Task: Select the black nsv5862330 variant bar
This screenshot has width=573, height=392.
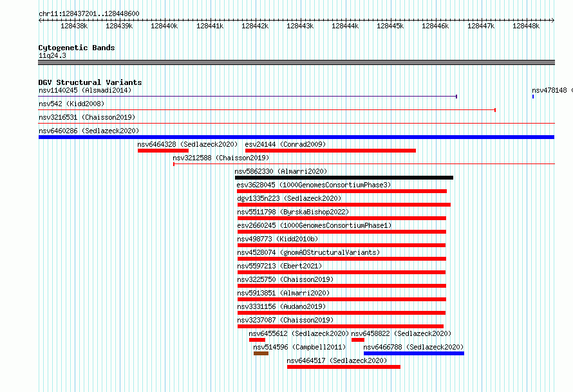Action: coord(344,178)
